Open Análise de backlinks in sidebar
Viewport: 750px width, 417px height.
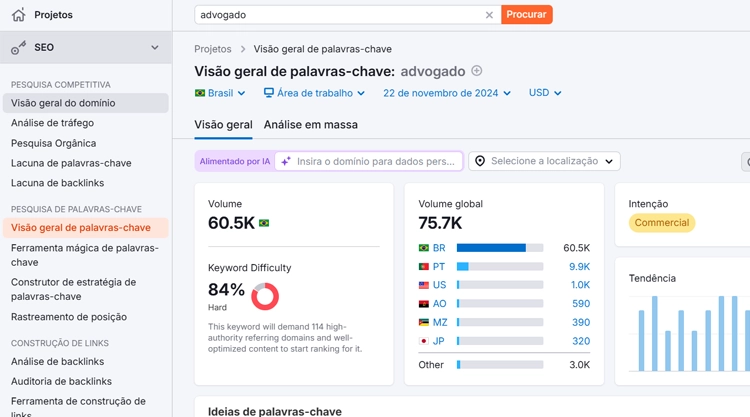click(57, 362)
